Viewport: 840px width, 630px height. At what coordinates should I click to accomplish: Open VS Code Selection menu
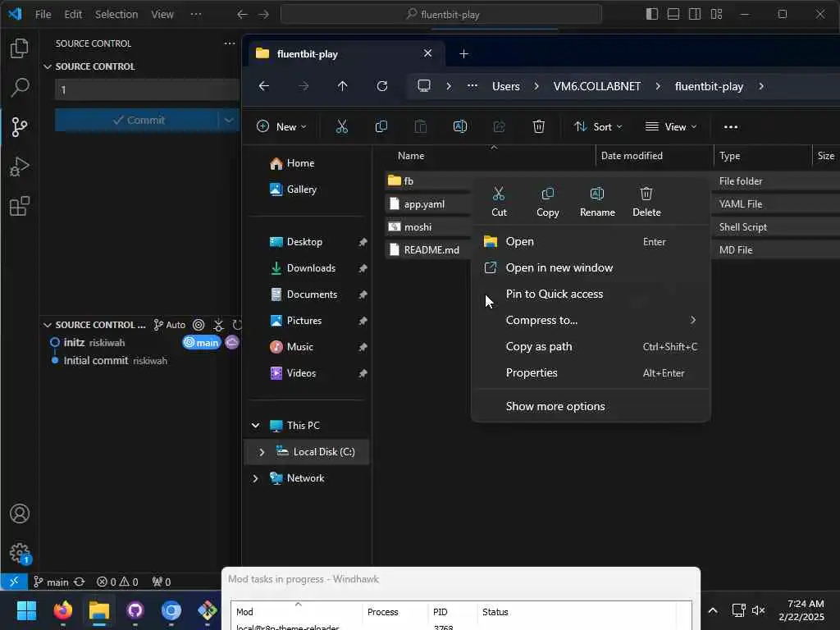[x=116, y=15]
